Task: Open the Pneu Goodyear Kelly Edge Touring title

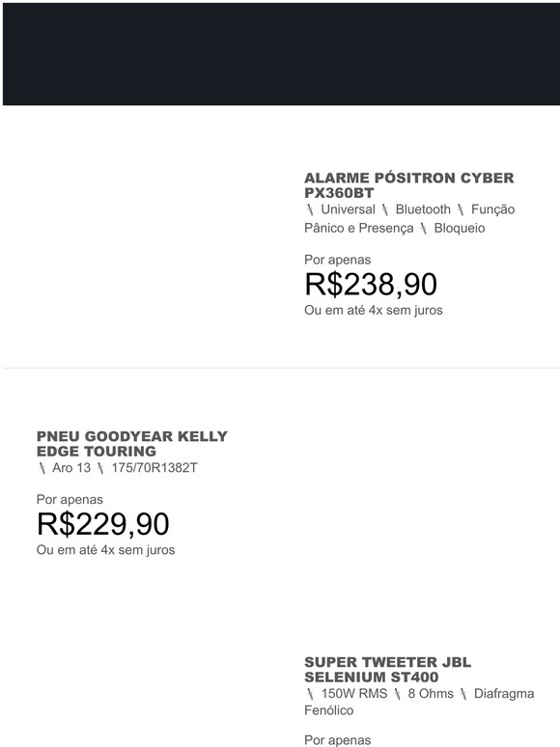Action: click(x=132, y=444)
